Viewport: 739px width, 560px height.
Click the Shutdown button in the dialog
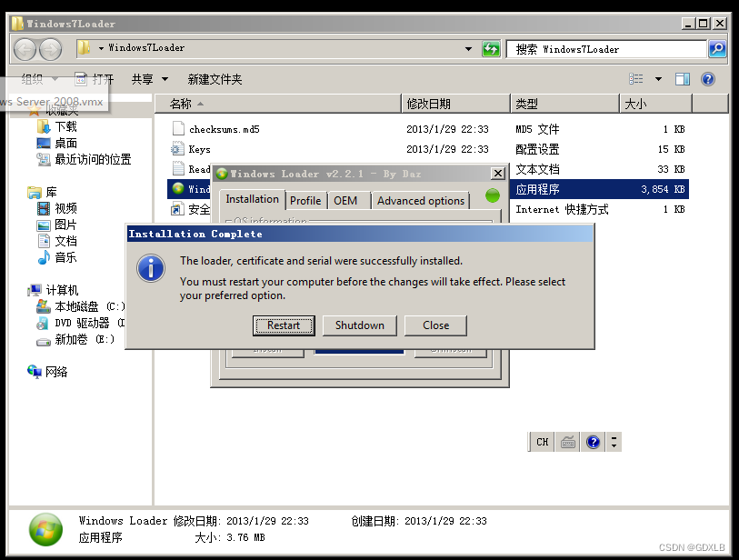(x=360, y=325)
